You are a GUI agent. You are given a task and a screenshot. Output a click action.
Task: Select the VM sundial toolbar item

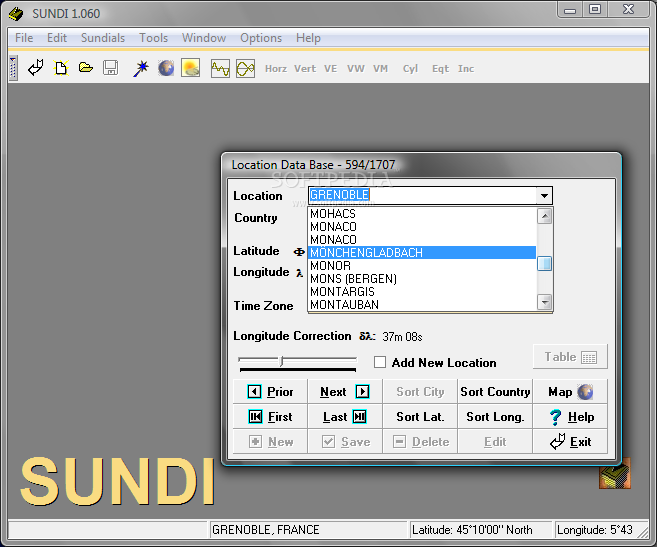[380, 69]
